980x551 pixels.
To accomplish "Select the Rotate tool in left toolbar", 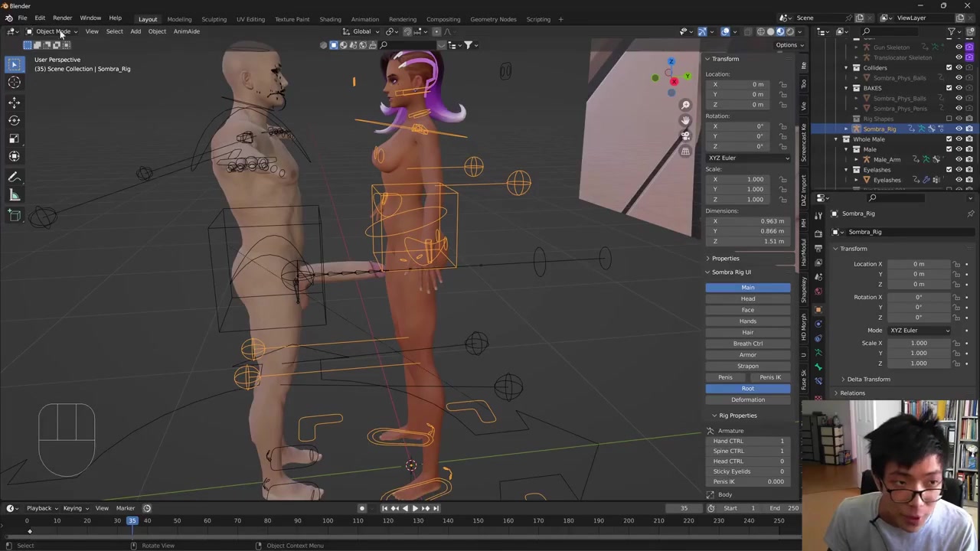I will tap(15, 120).
